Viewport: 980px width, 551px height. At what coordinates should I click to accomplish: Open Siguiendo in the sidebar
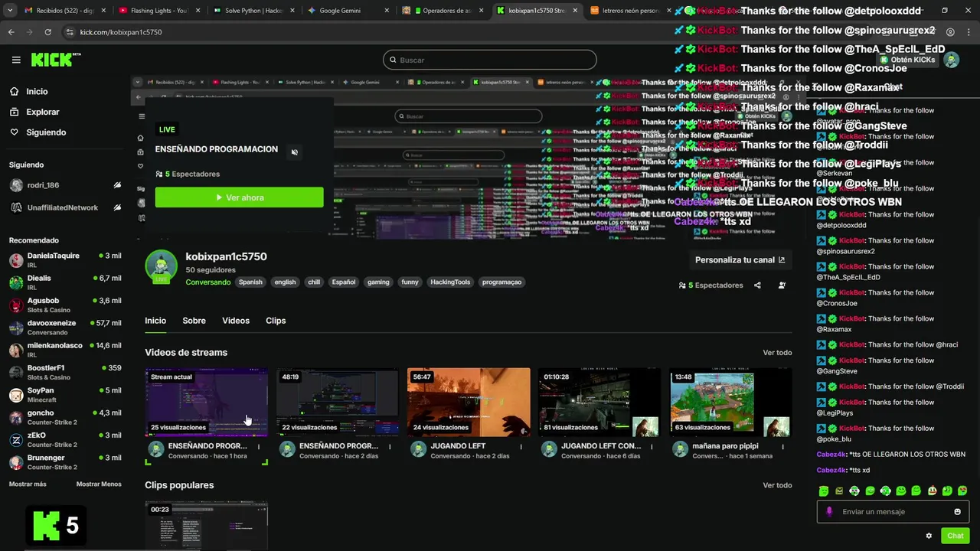(46, 132)
